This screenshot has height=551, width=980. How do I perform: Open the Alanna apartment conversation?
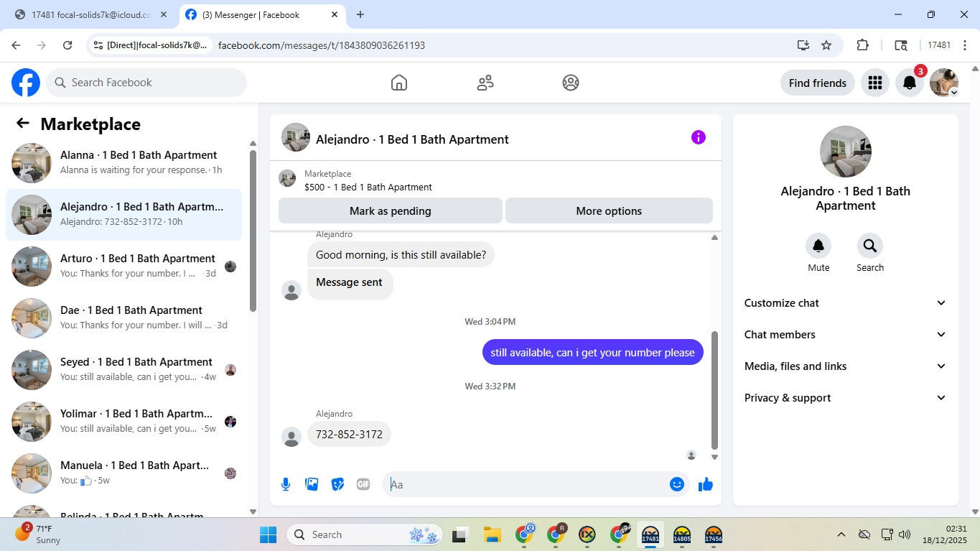123,163
